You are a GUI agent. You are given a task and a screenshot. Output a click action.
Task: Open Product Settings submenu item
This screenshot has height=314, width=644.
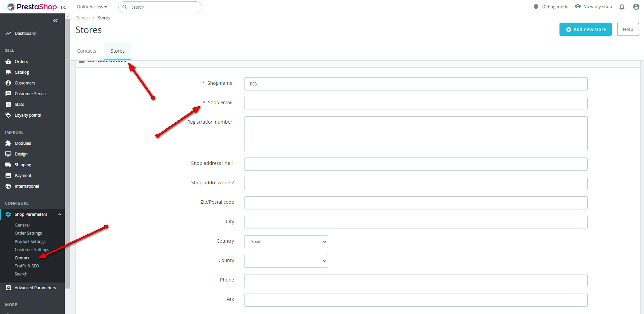(x=30, y=242)
